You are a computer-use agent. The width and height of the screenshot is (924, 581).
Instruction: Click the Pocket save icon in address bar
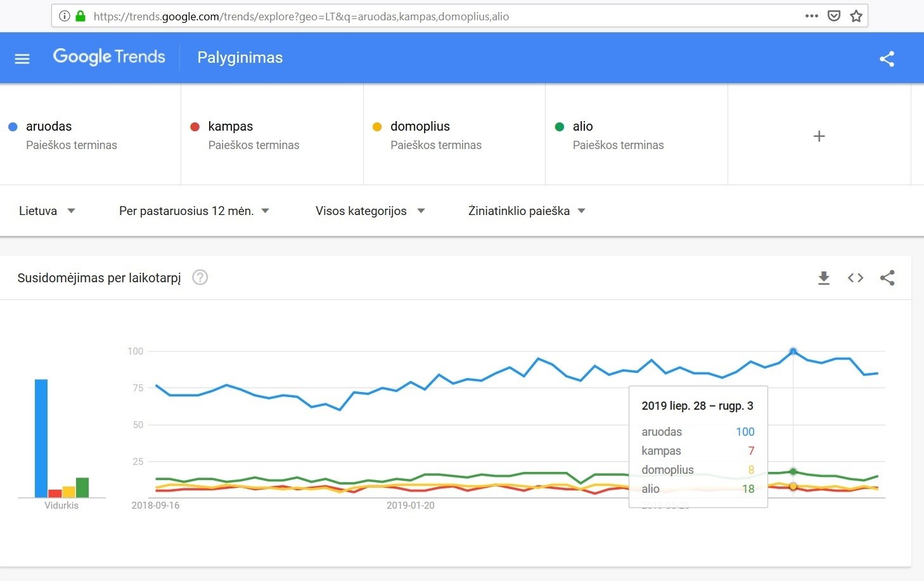click(x=834, y=16)
